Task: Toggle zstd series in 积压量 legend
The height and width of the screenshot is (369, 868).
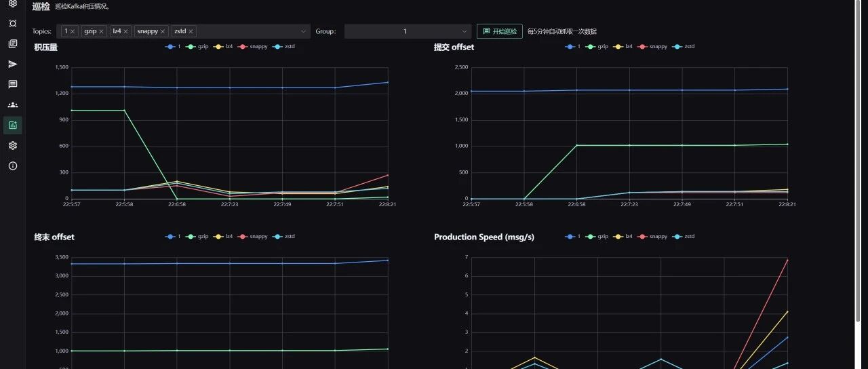Action: click(x=283, y=47)
